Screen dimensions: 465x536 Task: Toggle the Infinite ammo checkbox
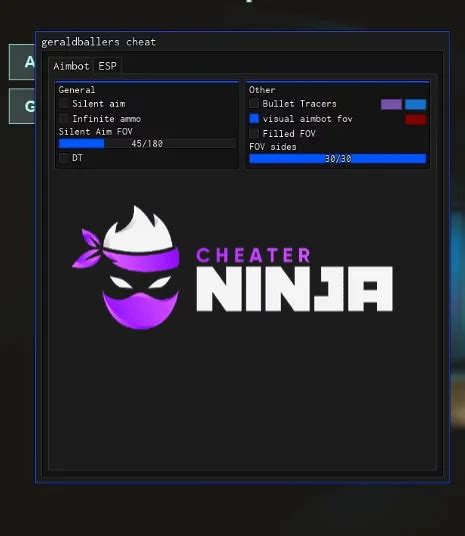tap(64, 119)
